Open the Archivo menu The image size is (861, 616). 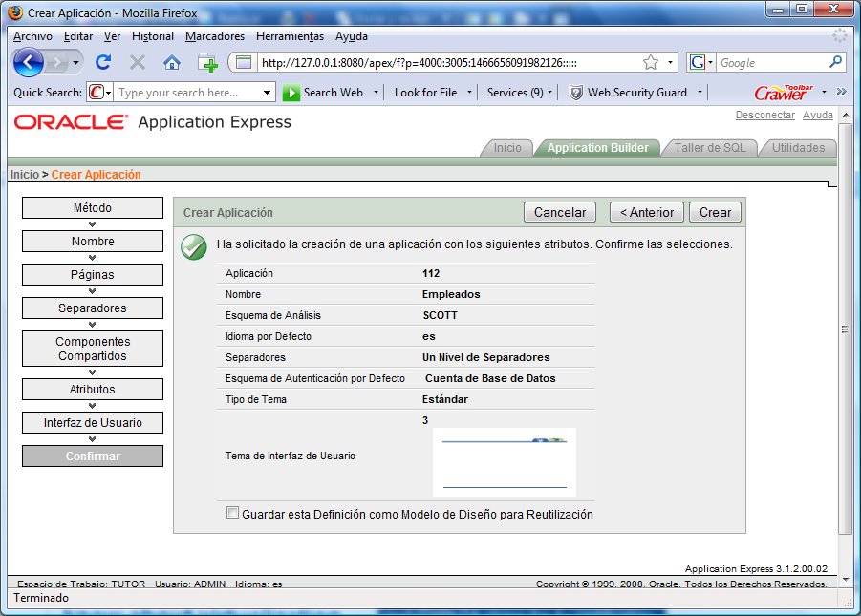click(32, 36)
